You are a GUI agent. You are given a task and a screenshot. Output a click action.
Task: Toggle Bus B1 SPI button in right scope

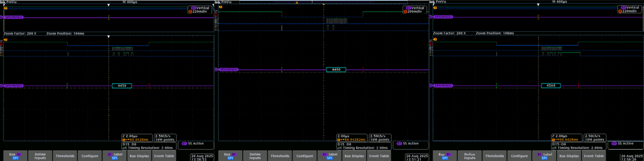(445, 156)
